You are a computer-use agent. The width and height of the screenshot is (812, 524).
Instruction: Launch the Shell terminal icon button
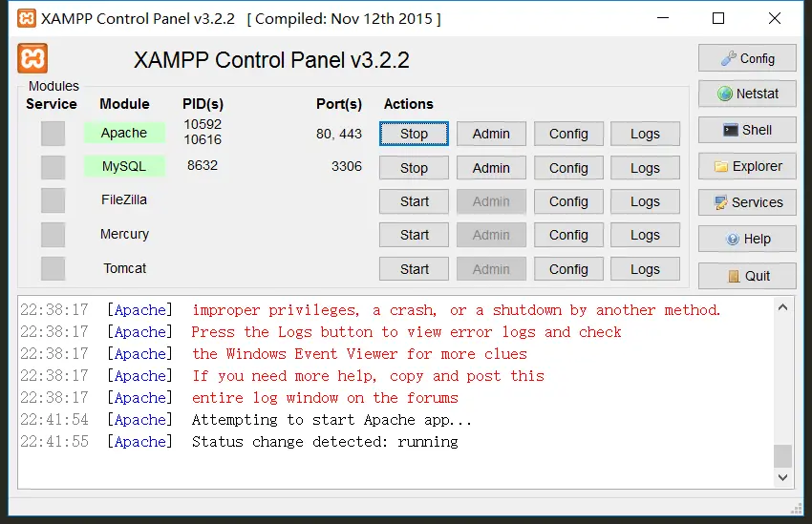tap(747, 130)
